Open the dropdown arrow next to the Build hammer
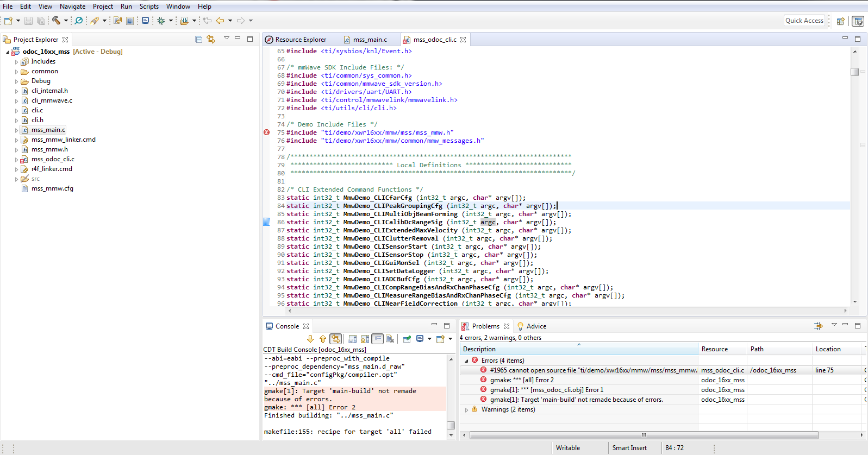This screenshot has height=455, width=868. pyautogui.click(x=66, y=21)
